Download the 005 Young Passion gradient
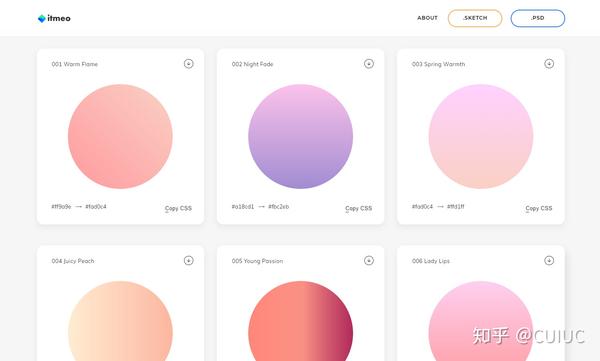Viewport: 600px width, 361px height. click(x=368, y=260)
